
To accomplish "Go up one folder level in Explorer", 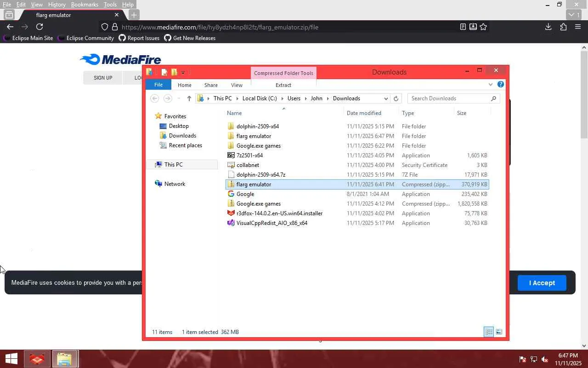I will click(189, 98).
